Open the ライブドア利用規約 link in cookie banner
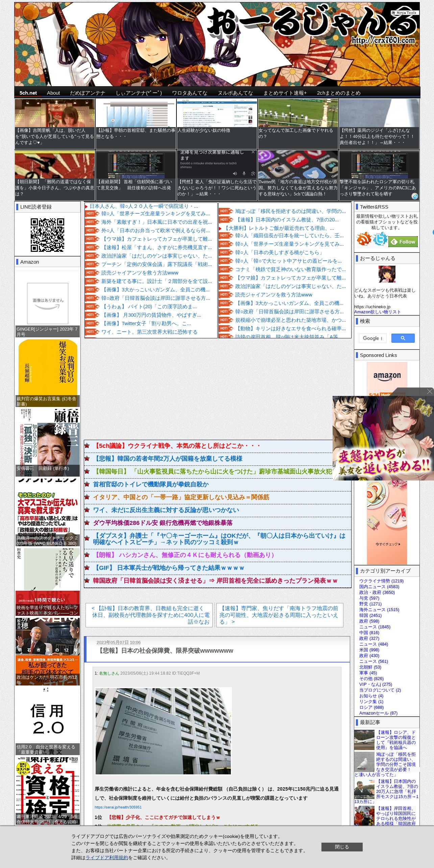 click(107, 858)
